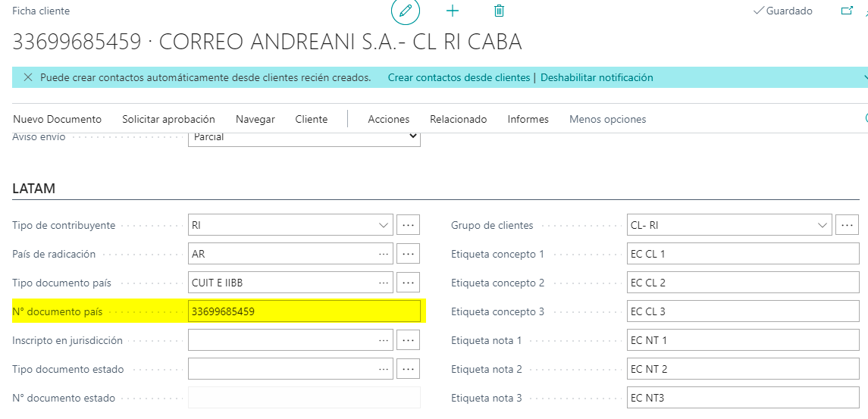Screen dimensions: 868x419
Task: Click Crear contactos desde clientes link
Action: (459, 77)
